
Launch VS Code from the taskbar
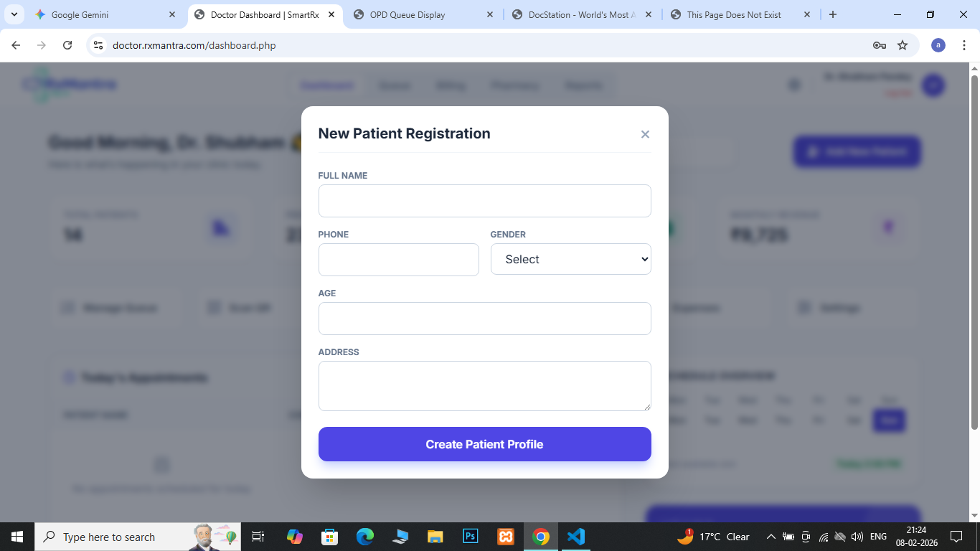(576, 536)
